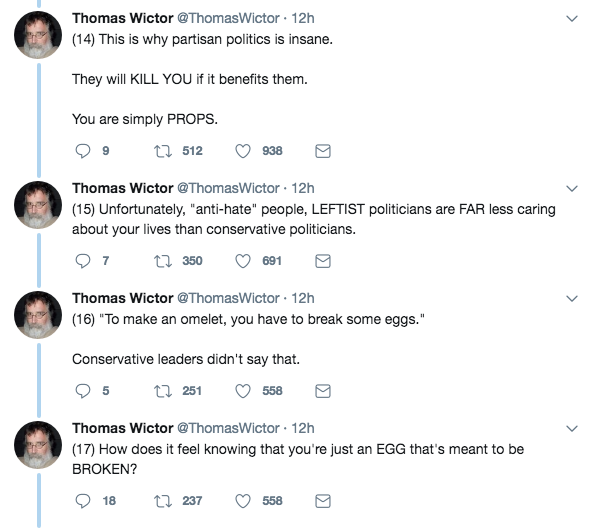The image size is (613, 528).
Task: Open chevron menu on tweet (14)
Action: [x=572, y=19]
